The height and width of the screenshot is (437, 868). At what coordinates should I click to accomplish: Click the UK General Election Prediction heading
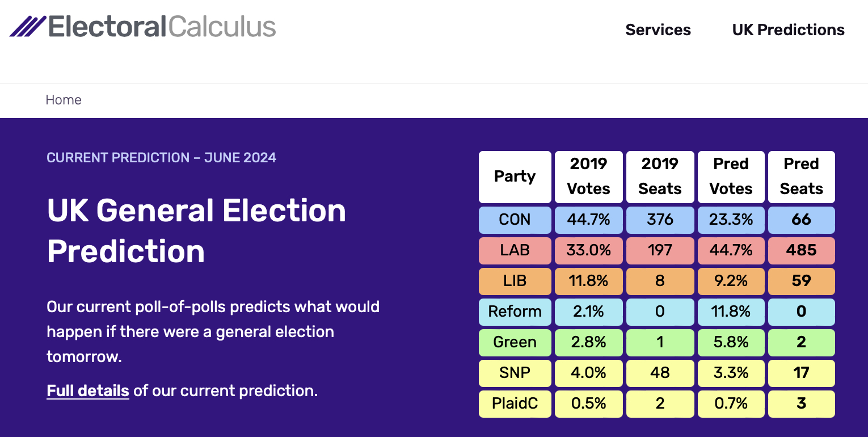click(196, 231)
